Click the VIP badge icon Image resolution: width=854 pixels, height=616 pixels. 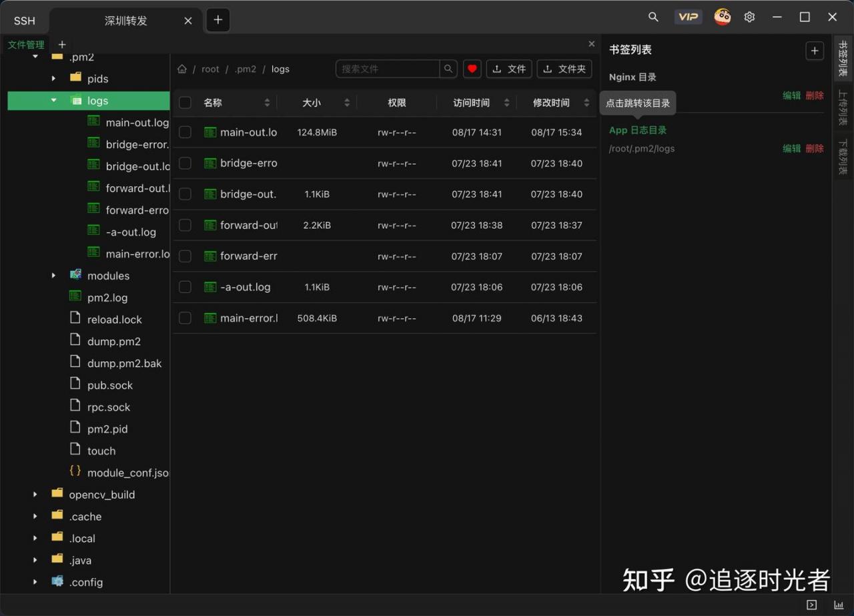[688, 17]
